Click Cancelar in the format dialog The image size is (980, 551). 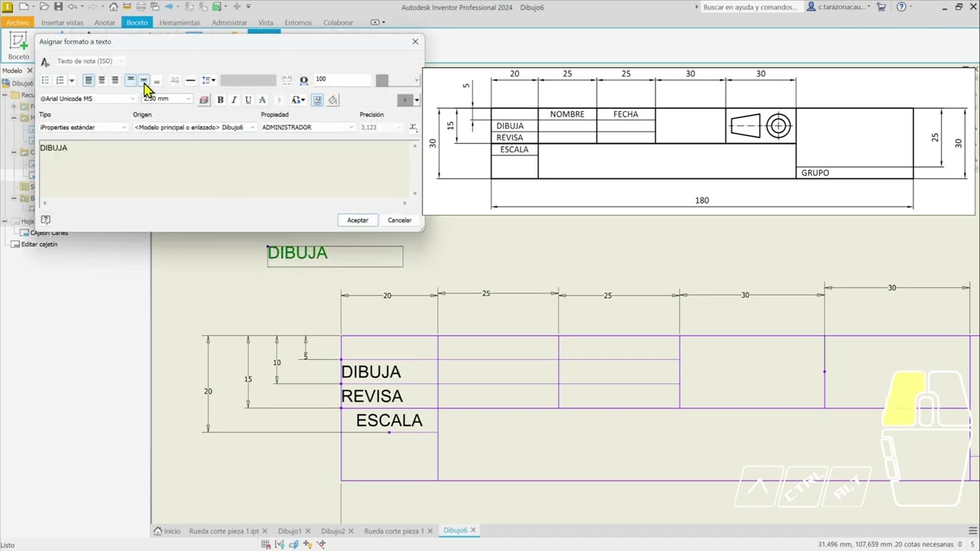coord(400,220)
